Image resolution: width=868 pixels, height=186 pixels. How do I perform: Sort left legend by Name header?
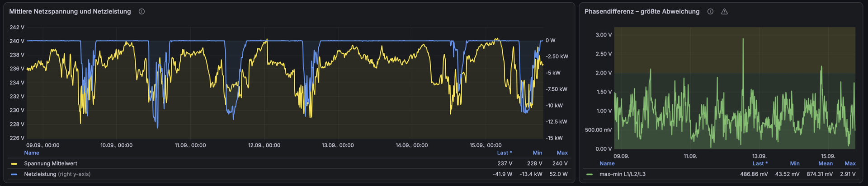tap(32, 153)
